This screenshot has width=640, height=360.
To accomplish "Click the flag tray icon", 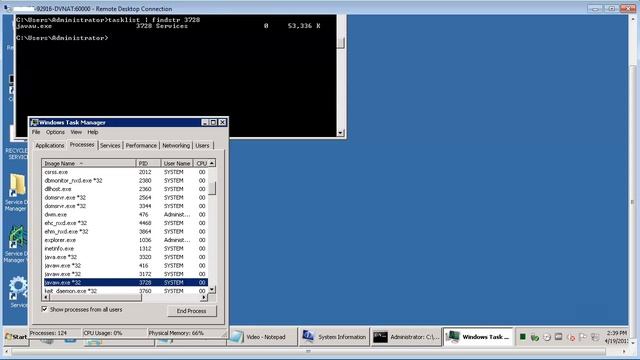I will 583,338.
